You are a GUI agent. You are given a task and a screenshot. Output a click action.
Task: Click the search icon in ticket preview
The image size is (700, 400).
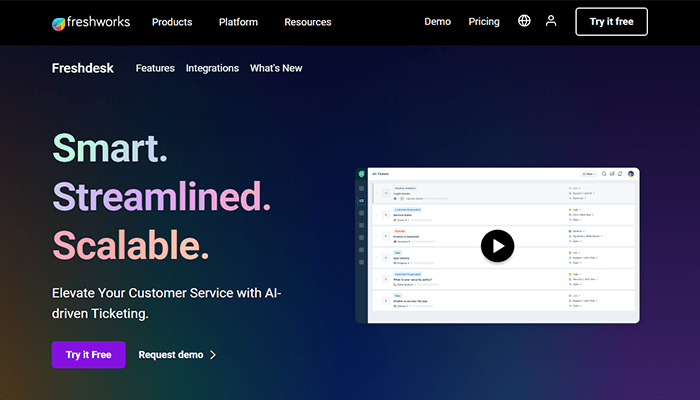tap(604, 174)
